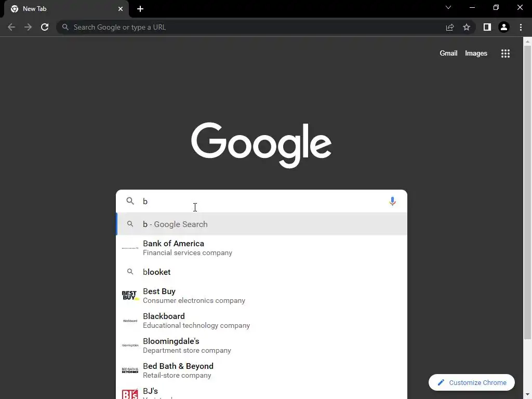Close the New Tab tab
532x399 pixels.
click(121, 9)
